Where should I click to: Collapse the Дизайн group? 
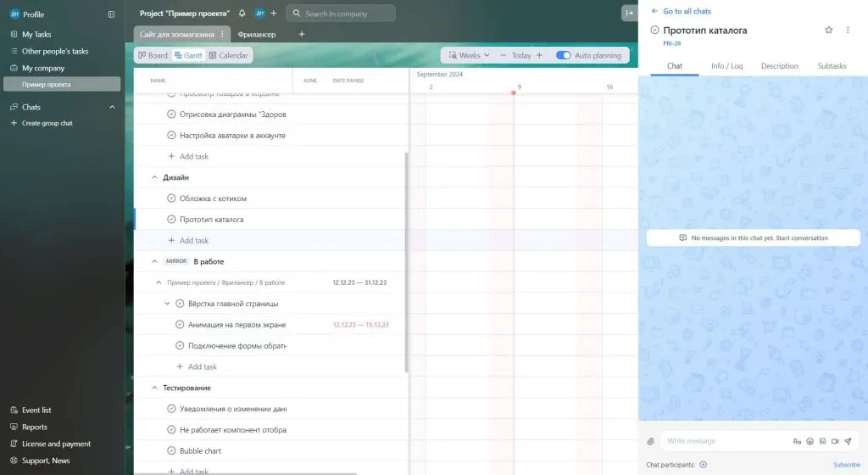click(x=154, y=177)
